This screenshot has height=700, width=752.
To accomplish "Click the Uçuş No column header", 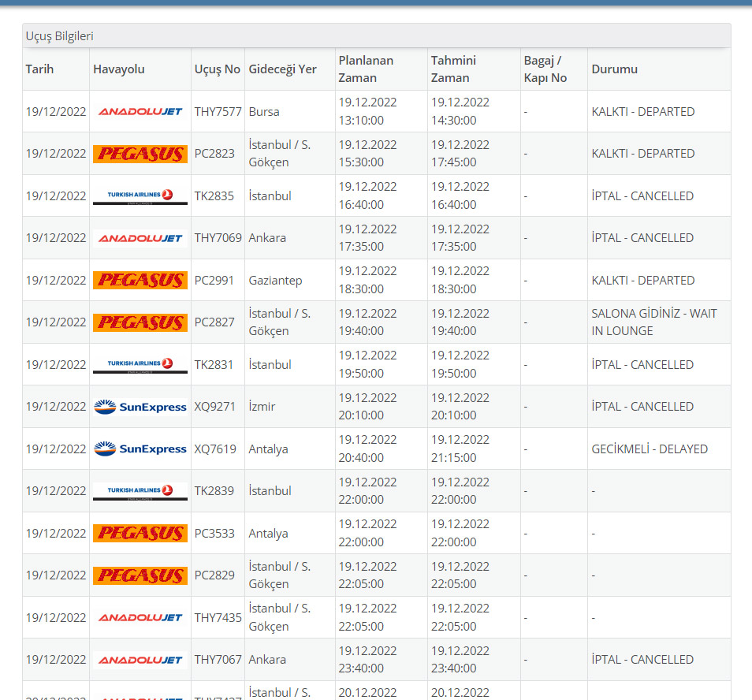I will pyautogui.click(x=217, y=69).
